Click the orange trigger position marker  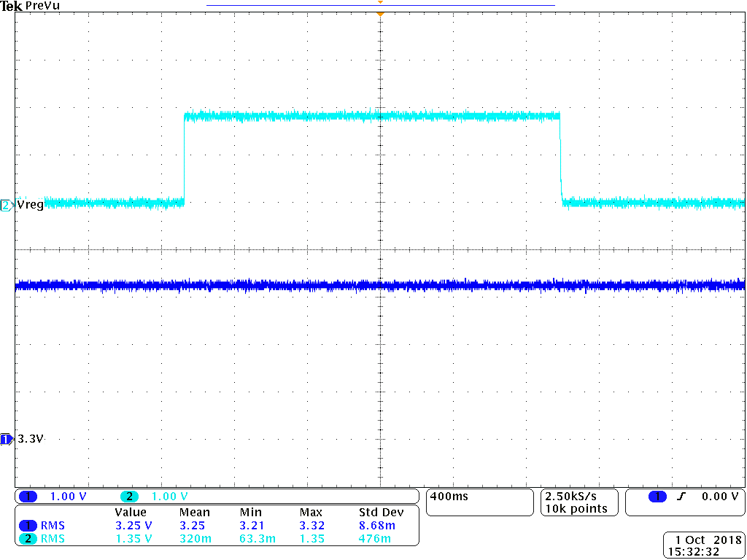(x=379, y=15)
